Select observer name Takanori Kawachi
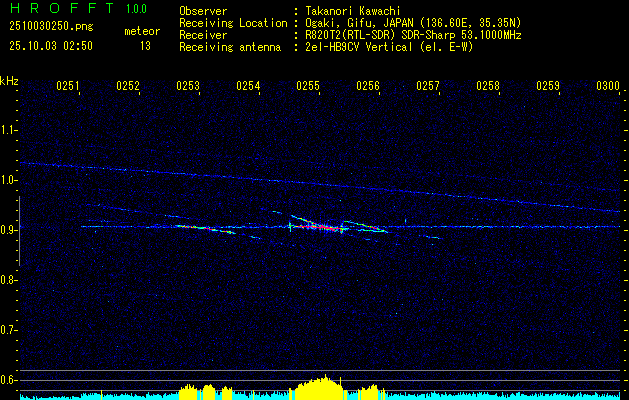Viewport: 629px width, 400px height. tap(353, 11)
